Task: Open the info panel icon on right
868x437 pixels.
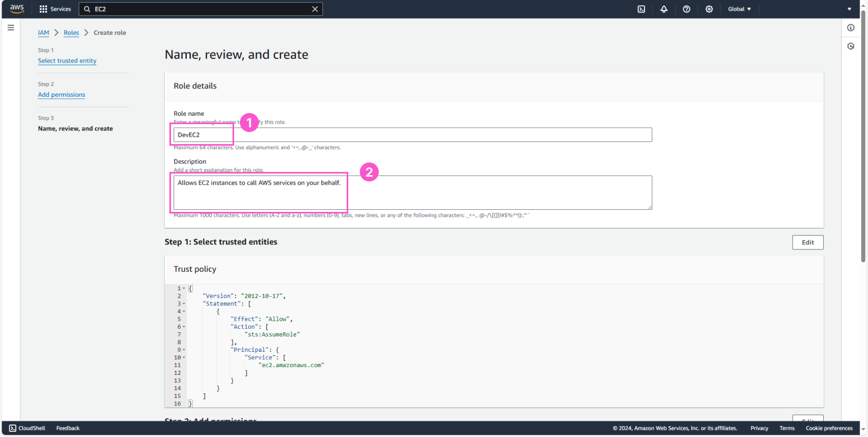Action: (851, 28)
